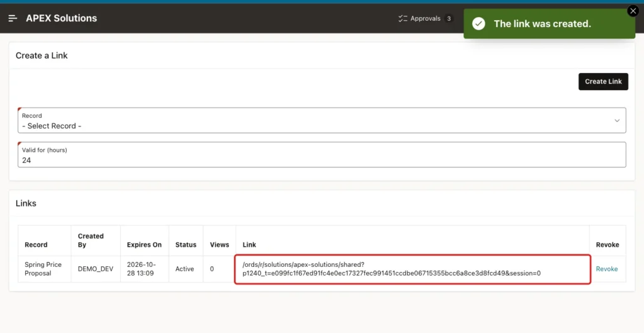
Task: Click the Create Link button
Action: point(603,81)
